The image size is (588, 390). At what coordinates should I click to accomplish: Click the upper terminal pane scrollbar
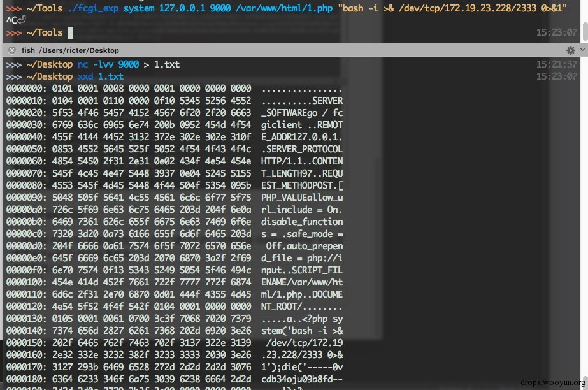click(585, 32)
